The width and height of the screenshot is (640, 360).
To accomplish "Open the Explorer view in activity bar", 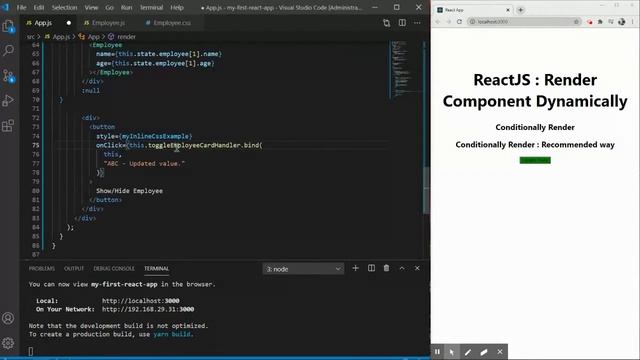I will pyautogui.click(x=8, y=27).
